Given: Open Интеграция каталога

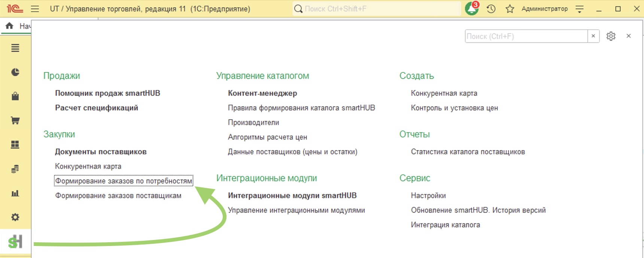Looking at the screenshot, I should [x=446, y=225].
